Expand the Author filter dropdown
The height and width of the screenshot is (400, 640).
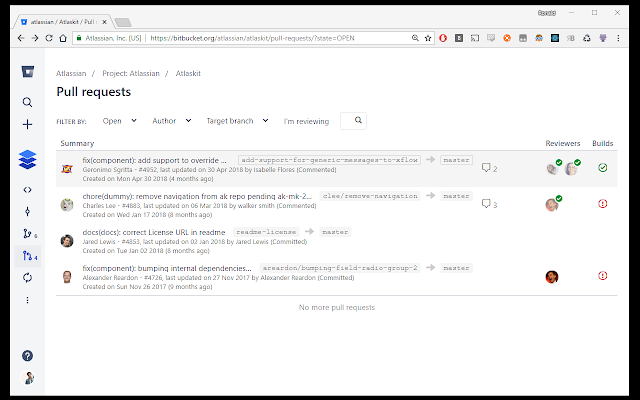click(172, 121)
